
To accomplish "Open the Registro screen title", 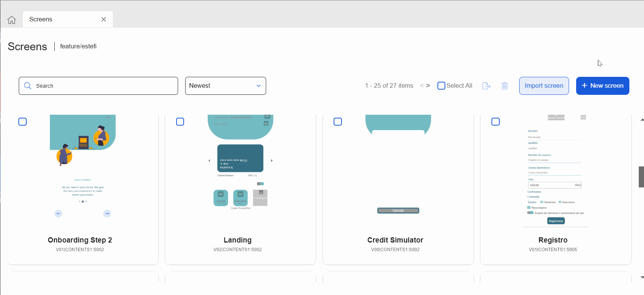I will (553, 240).
